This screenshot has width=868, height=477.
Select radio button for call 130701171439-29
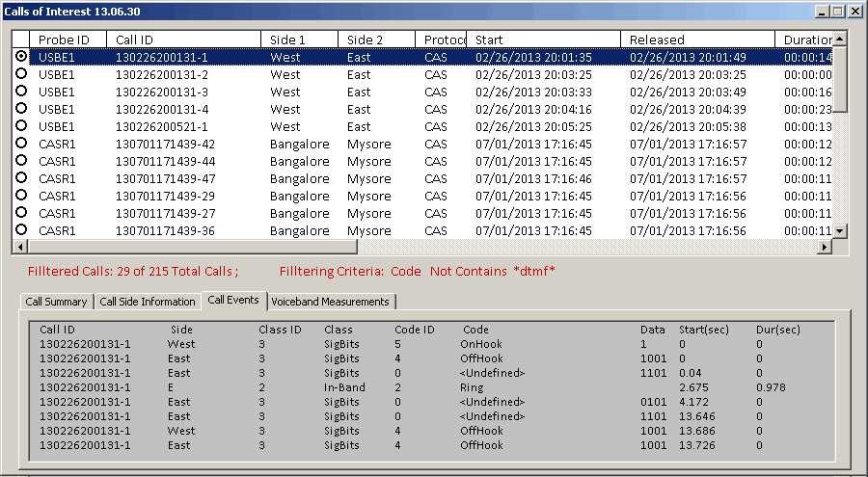tap(21, 196)
